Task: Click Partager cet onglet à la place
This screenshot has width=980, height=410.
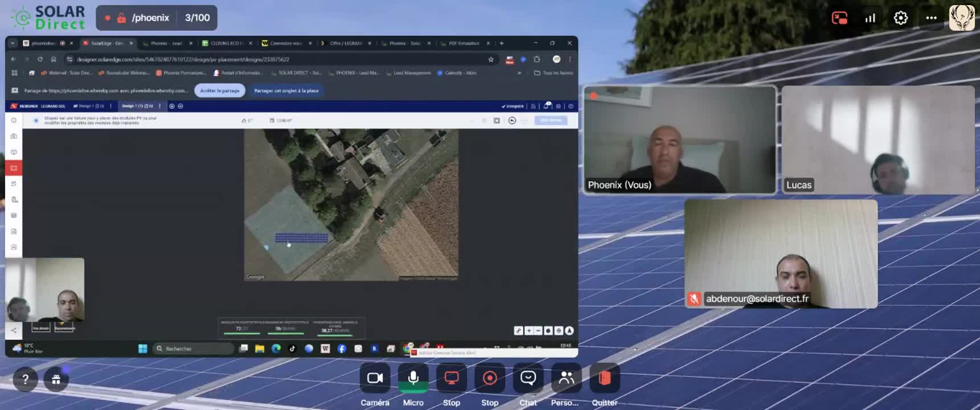Action: pyautogui.click(x=286, y=91)
